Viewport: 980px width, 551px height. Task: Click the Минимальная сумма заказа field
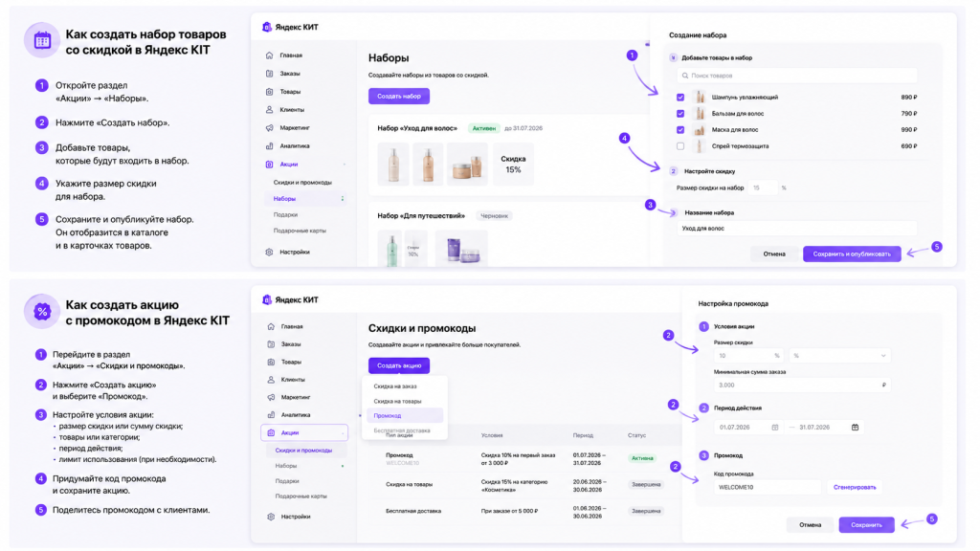tap(802, 386)
